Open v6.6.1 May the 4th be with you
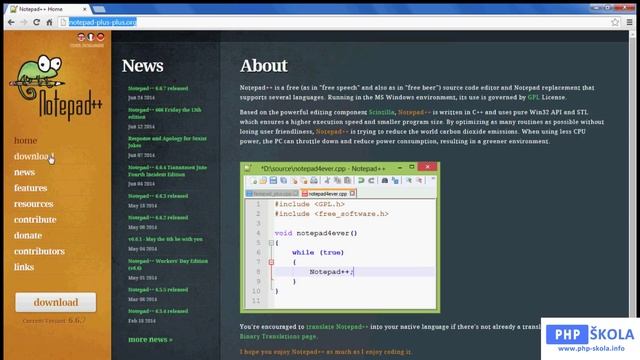The image size is (640, 360). (x=165, y=239)
